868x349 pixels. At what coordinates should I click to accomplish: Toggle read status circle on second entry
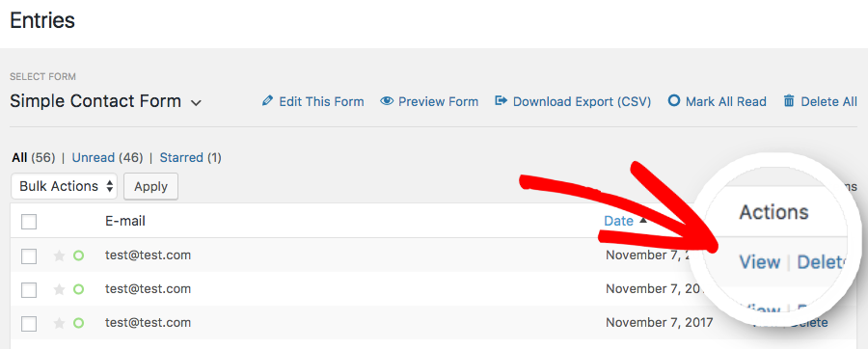tap(79, 289)
